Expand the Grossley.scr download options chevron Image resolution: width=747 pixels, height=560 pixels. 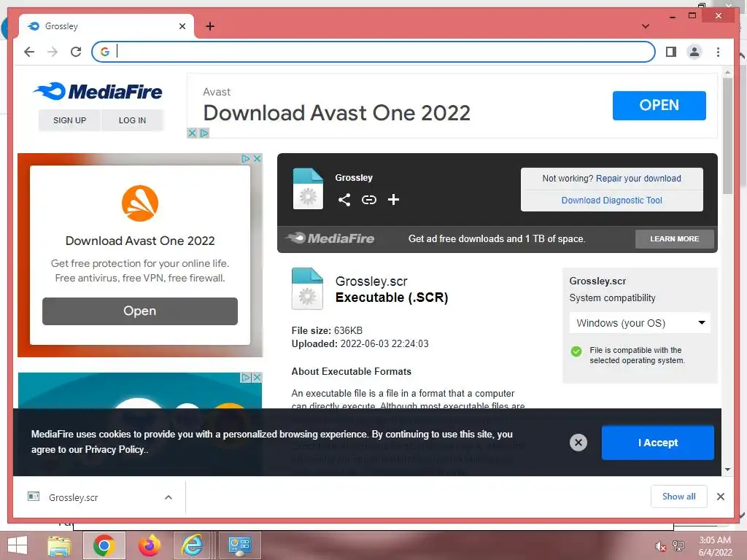[x=169, y=497]
